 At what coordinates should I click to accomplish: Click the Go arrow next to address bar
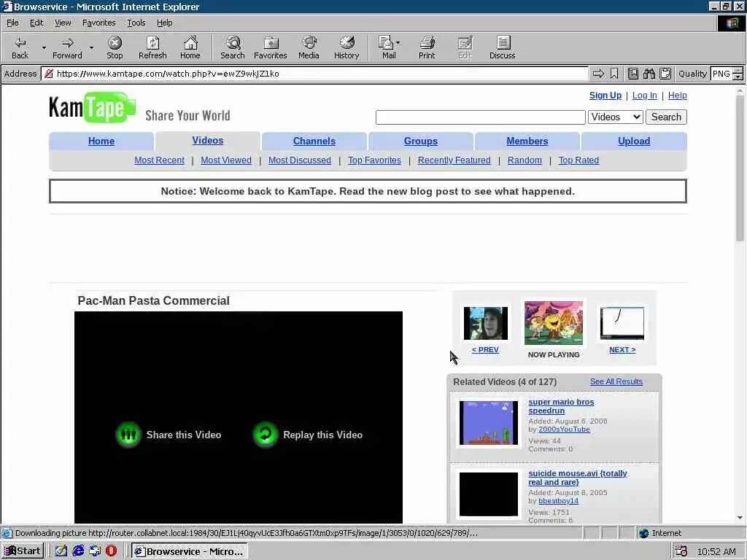[598, 74]
